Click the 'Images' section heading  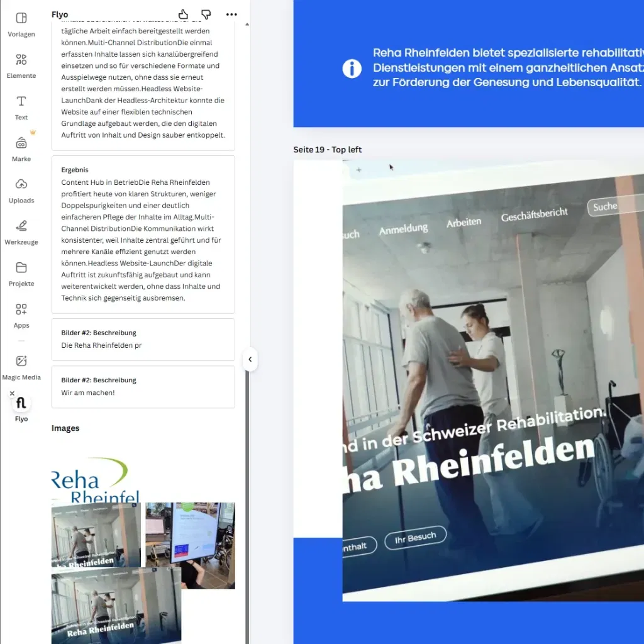(65, 428)
